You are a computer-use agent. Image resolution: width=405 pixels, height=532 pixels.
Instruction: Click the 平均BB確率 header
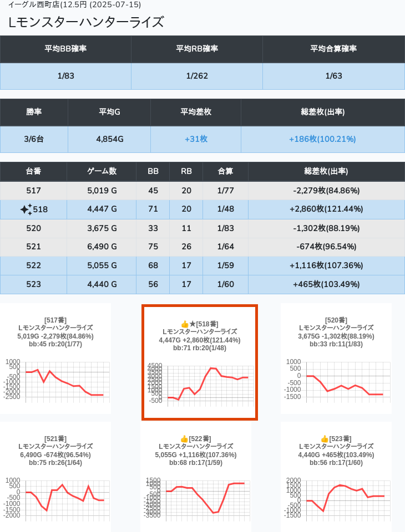click(x=65, y=49)
